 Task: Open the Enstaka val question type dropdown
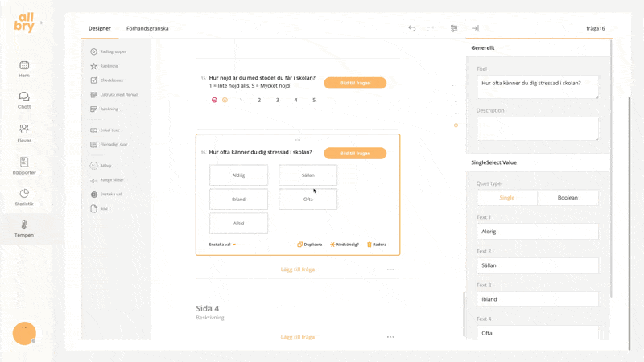coord(222,245)
